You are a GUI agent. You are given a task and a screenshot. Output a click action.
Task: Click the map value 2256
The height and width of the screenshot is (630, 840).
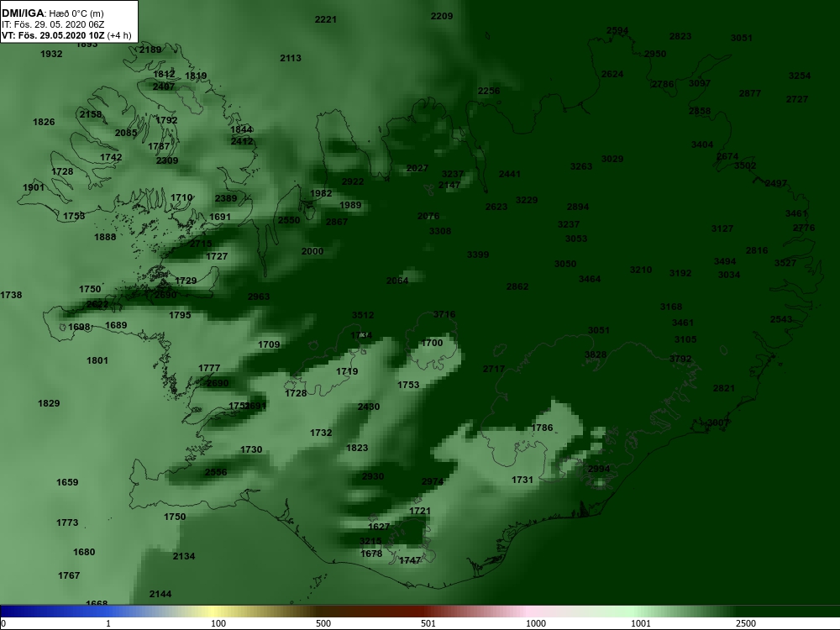(x=489, y=91)
